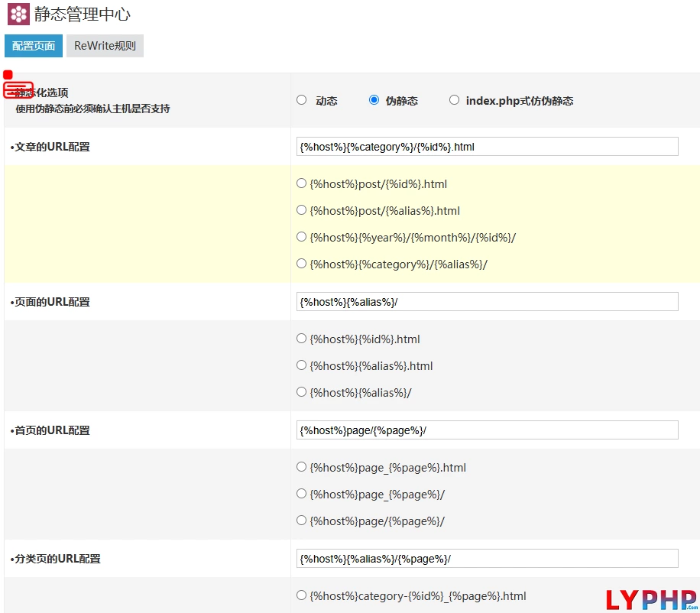Select {%host%}{%id%}.html page URL preset
Screen dimensions: 700x613
tap(301, 339)
